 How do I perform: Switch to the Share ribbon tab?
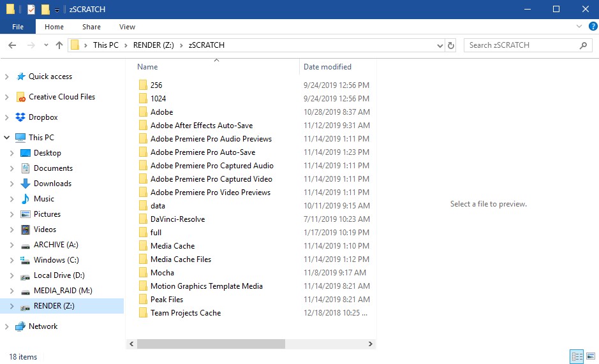pyautogui.click(x=91, y=27)
